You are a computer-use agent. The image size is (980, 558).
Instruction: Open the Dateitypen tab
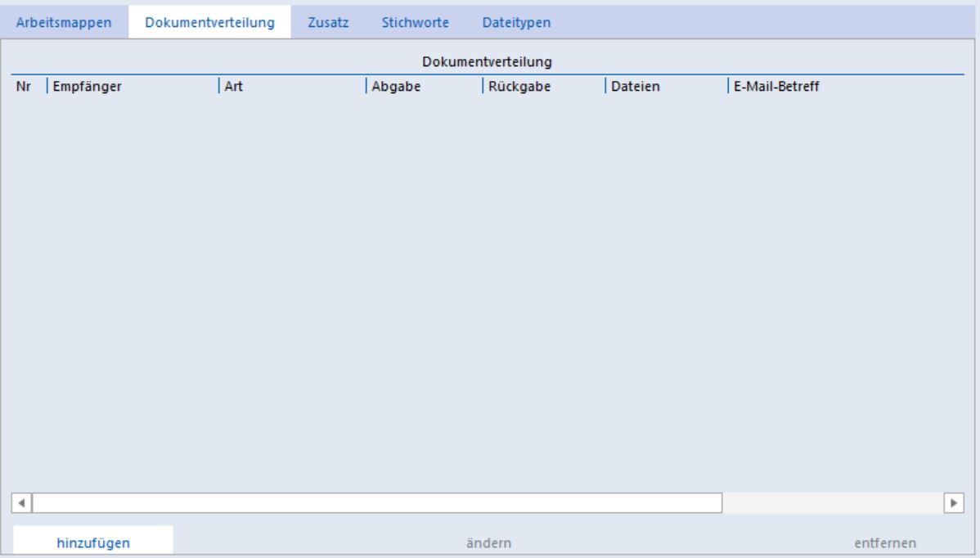click(x=516, y=22)
